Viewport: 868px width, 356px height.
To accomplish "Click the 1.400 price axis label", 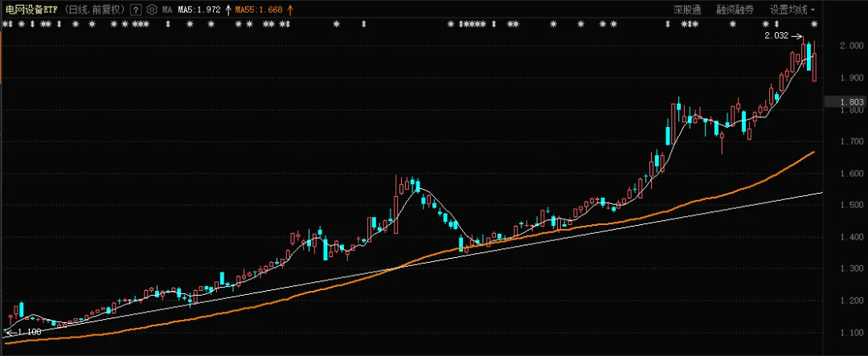I will [853, 238].
